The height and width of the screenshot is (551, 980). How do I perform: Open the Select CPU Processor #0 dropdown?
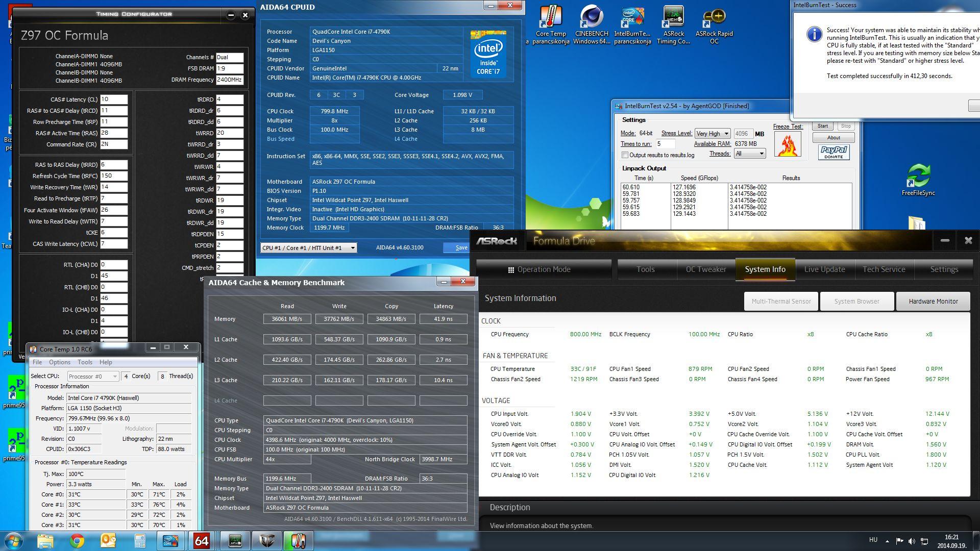coord(93,377)
